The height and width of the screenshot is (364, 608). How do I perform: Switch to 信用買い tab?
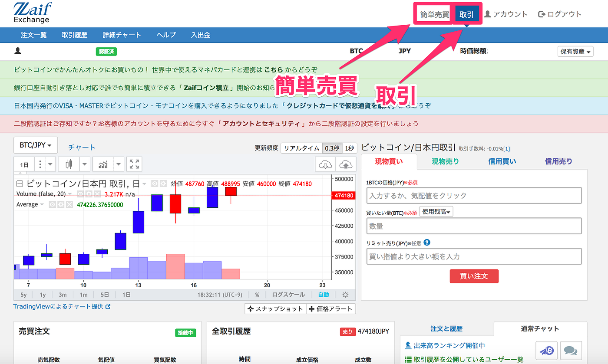[x=502, y=161]
